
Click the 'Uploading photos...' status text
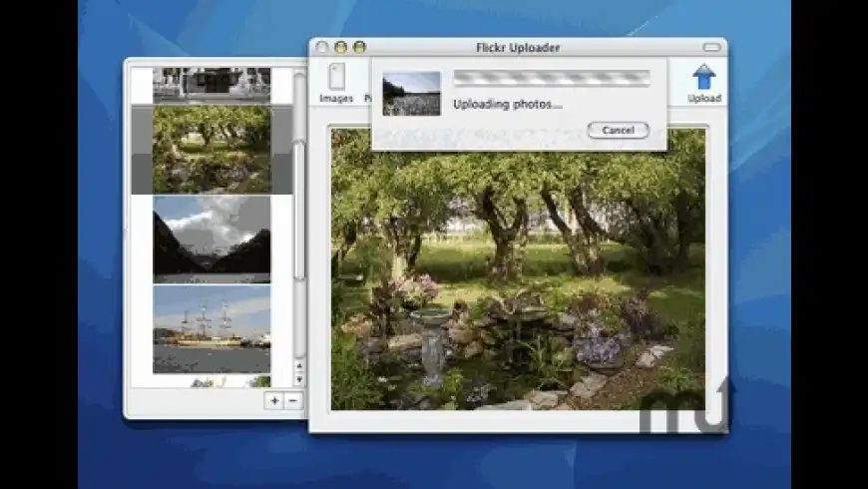pyautogui.click(x=508, y=104)
